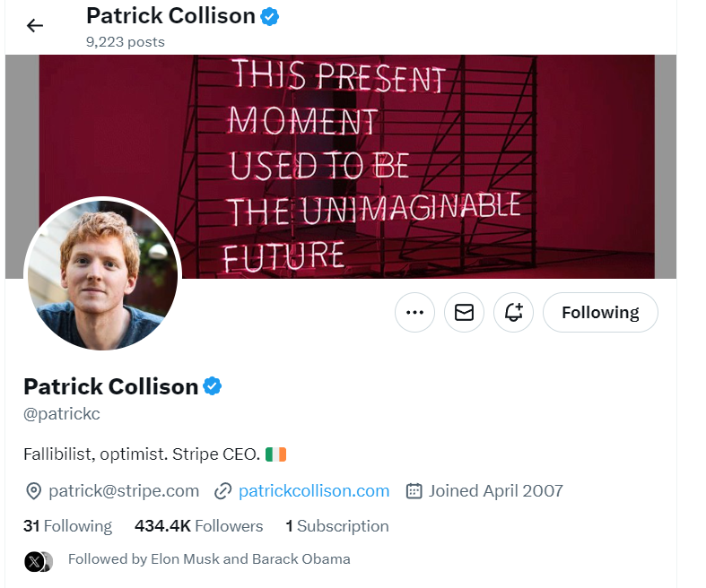The height and width of the screenshot is (588, 706).
Task: Click verified badge next to profile name
Action: pyautogui.click(x=213, y=386)
